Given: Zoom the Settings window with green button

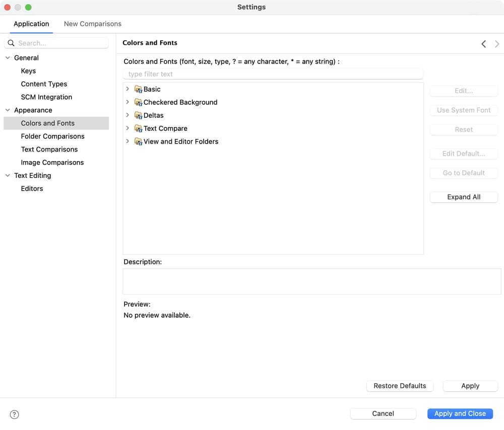Looking at the screenshot, I should pyautogui.click(x=28, y=7).
